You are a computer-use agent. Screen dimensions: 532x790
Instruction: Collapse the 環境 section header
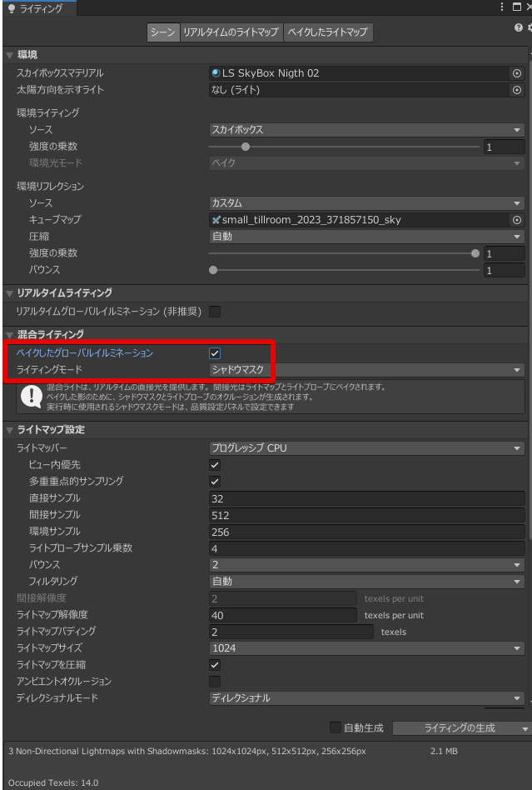pyautogui.click(x=27, y=55)
